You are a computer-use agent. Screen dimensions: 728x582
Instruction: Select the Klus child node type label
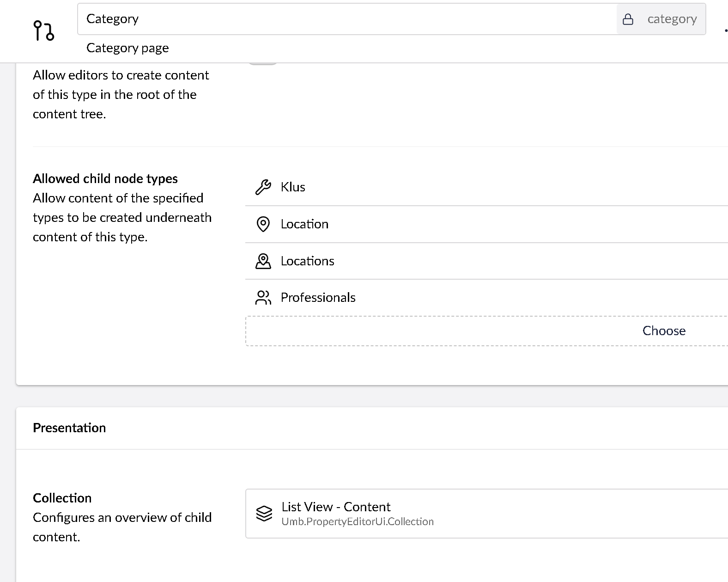pos(293,187)
